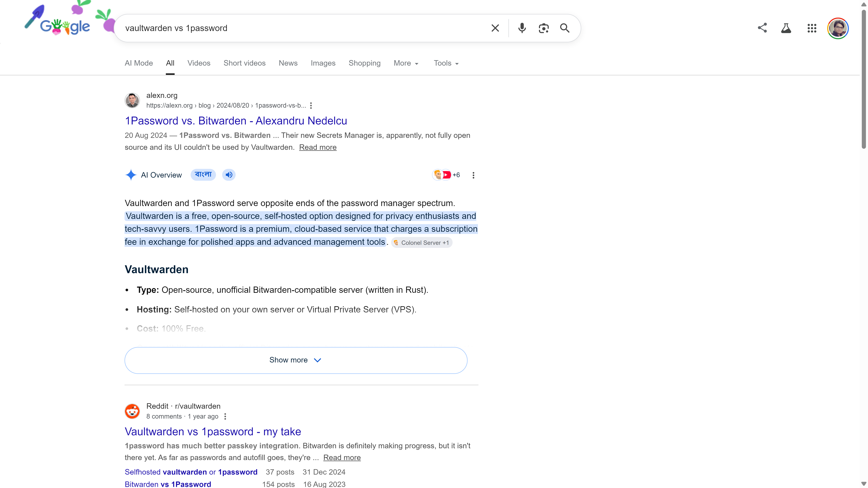Screen dimensions: 868x488
Task: Open search by image camera icon
Action: pos(543,28)
